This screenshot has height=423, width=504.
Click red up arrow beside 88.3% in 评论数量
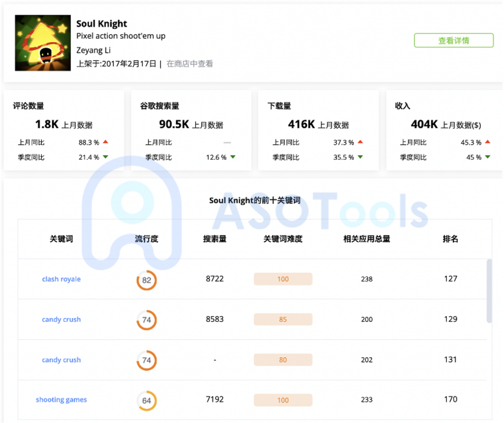105,142
